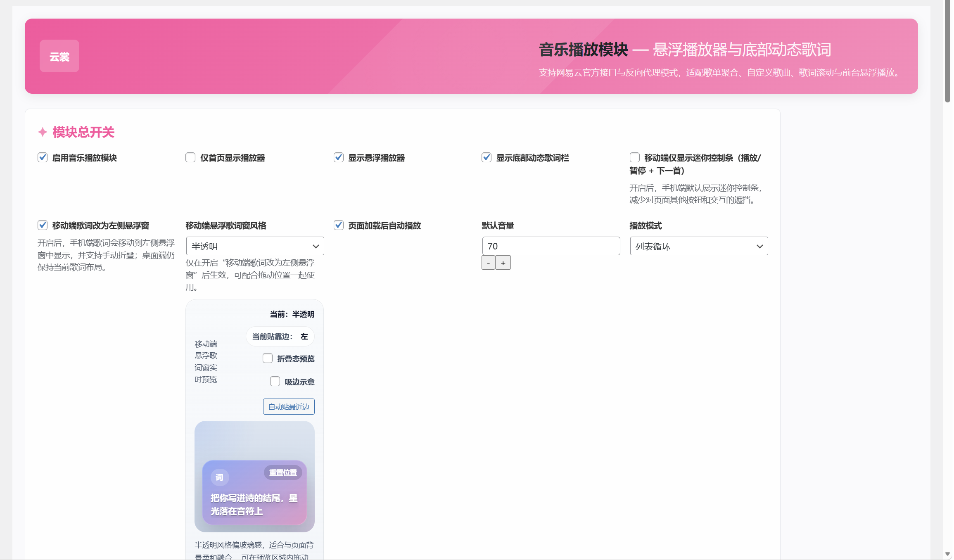The image size is (954, 560).
Task: Click the 自动贴最近边 button
Action: (289, 407)
